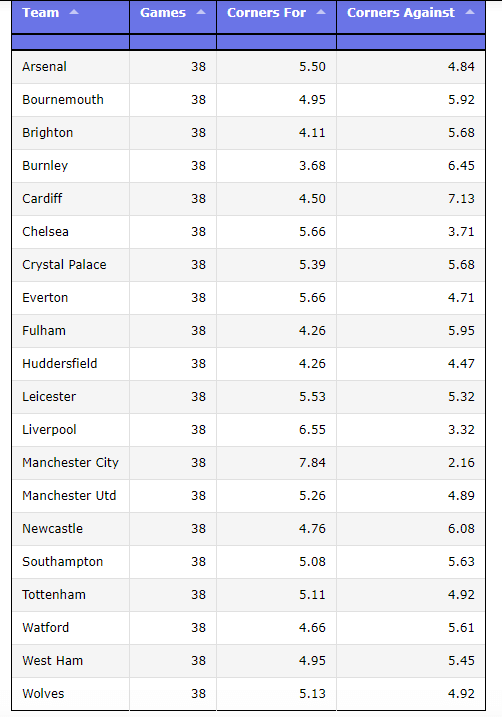Select the Crystal Palace team cell
This screenshot has height=717, width=502.
click(71, 265)
